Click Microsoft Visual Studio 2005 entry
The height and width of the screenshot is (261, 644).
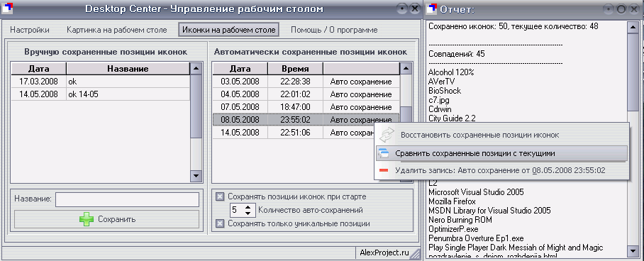pyautogui.click(x=476, y=192)
